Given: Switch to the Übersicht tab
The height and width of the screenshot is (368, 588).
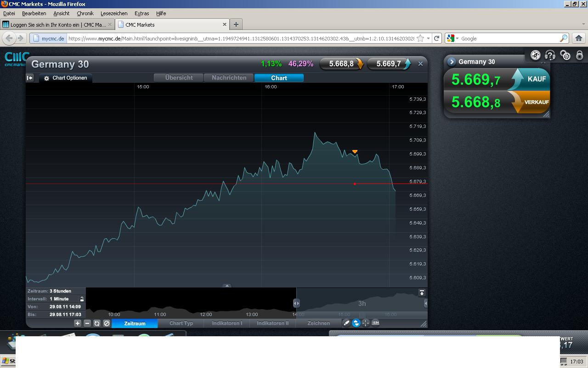Looking at the screenshot, I should coord(179,78).
